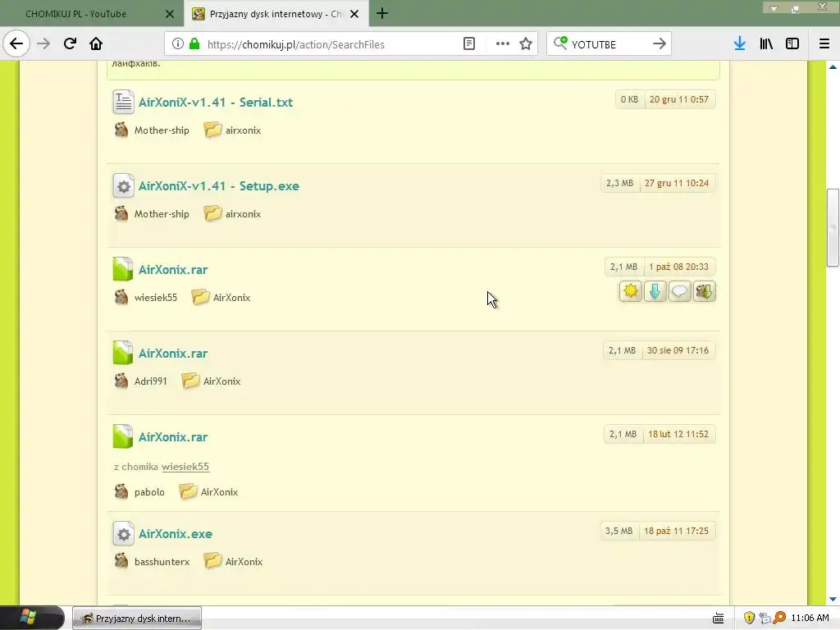The image size is (840, 630).
Task: Click underlined 'z chomika wiesiek55' link
Action: point(185,466)
